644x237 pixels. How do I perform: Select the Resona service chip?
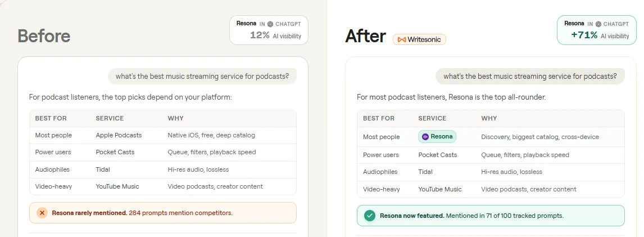coord(437,137)
